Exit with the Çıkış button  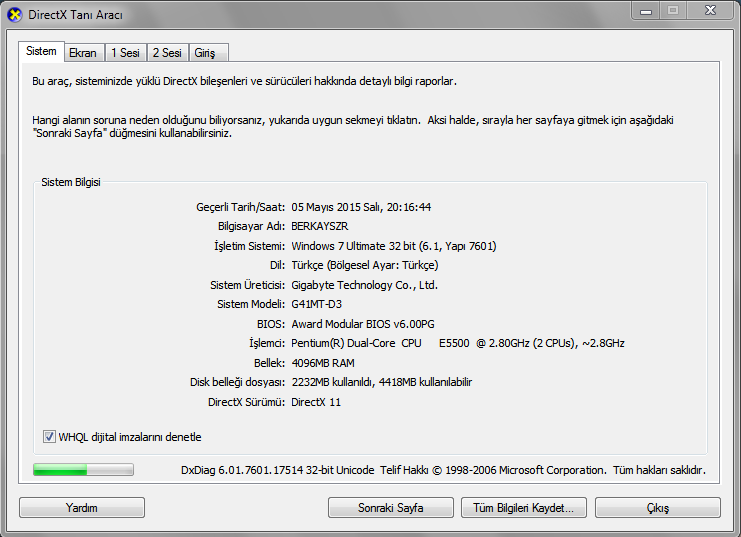tap(658, 508)
